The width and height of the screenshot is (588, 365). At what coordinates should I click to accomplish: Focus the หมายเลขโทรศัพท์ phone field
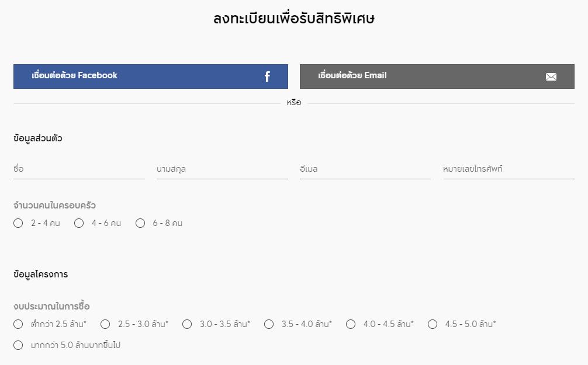click(509, 169)
